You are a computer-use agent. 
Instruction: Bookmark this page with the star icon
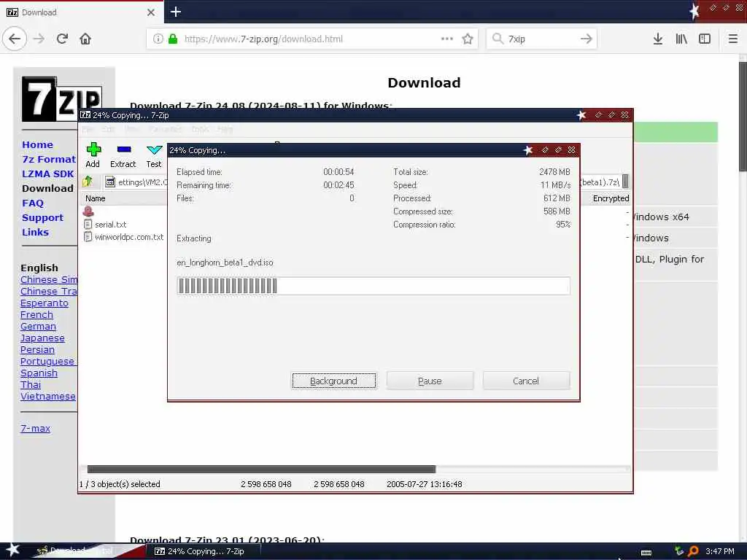pos(468,39)
